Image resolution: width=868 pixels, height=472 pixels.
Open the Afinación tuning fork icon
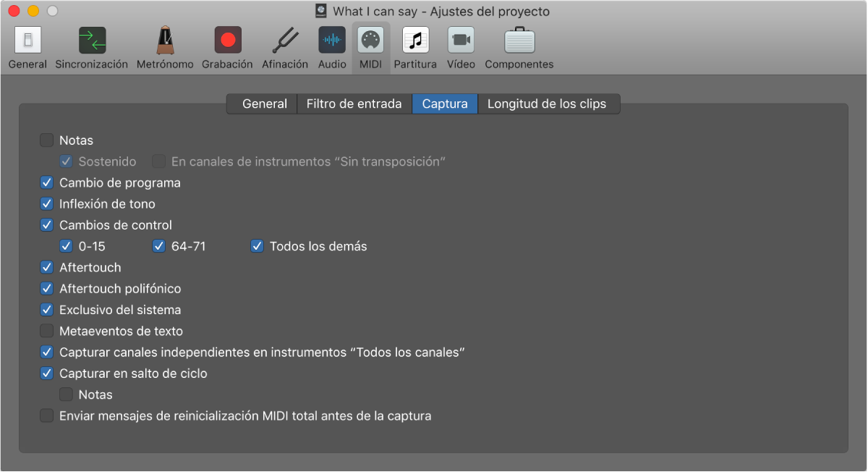click(285, 41)
